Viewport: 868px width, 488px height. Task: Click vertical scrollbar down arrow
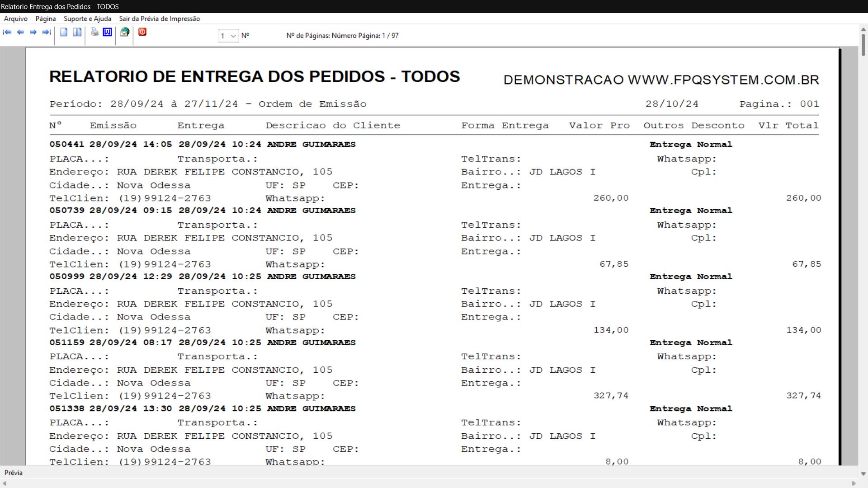tap(863, 474)
